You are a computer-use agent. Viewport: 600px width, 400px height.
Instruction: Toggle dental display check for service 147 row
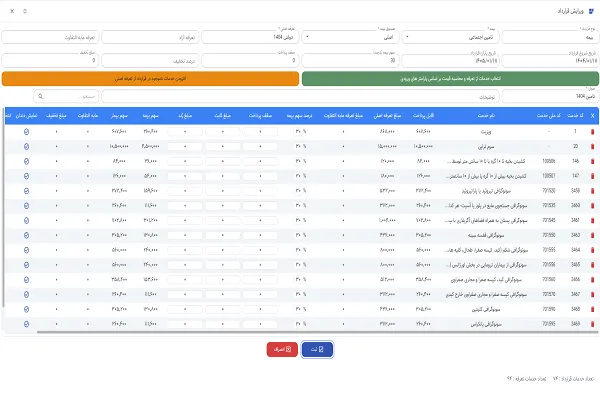[x=26, y=176]
